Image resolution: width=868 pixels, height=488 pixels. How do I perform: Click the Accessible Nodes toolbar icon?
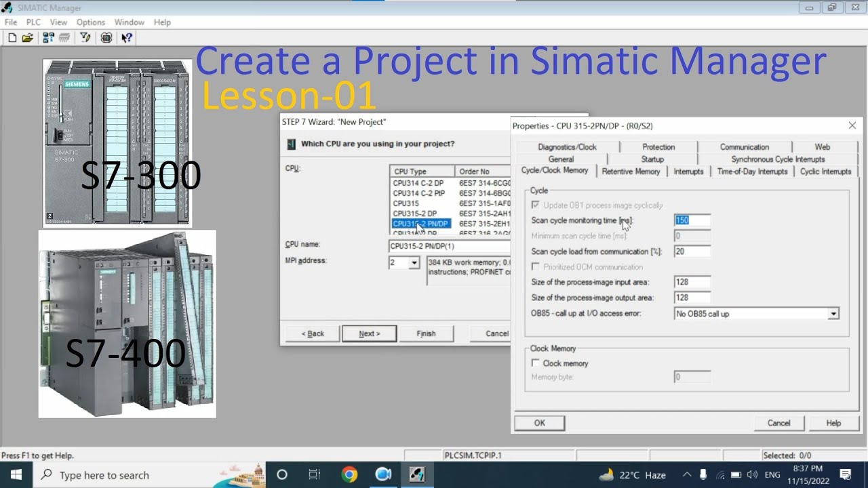pos(48,38)
